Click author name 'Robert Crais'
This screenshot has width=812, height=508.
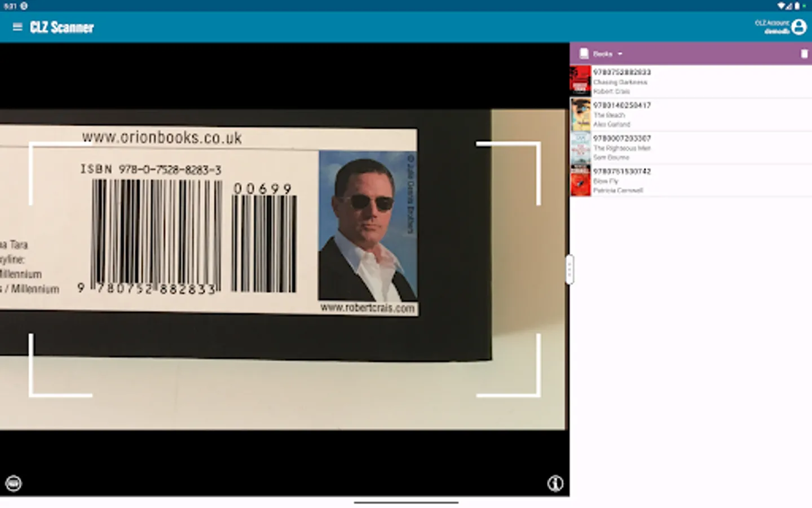[x=611, y=91]
